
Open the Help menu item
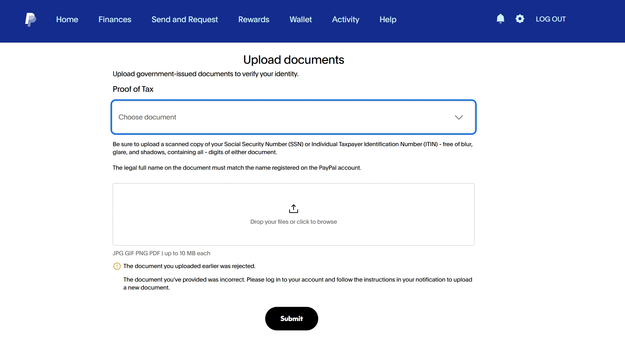388,19
